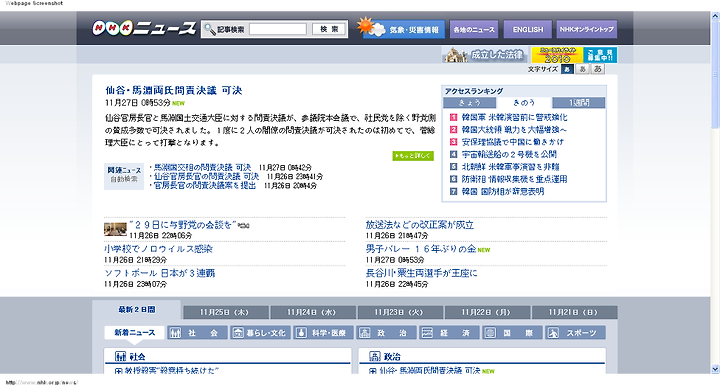Click the magnifying glass search icon
Screen dimensions: 720x385
point(210,29)
